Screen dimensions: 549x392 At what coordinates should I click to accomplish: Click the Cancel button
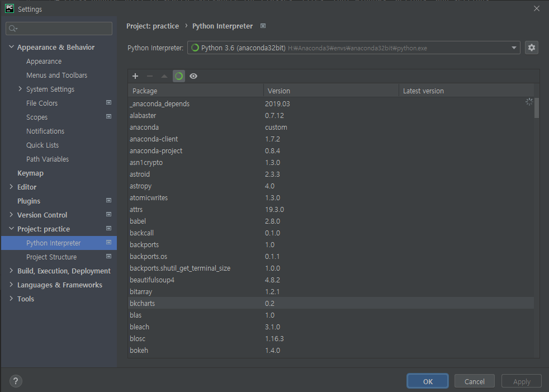click(475, 381)
